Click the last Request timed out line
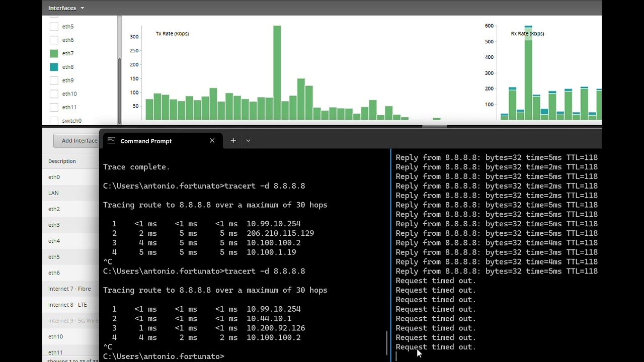Image resolution: width=644 pixels, height=362 pixels. click(436, 347)
